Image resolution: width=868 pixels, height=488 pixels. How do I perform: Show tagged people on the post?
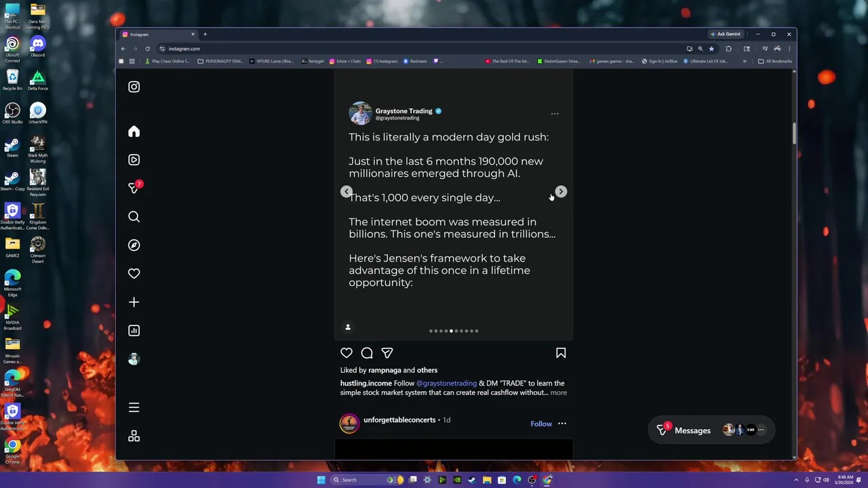[348, 327]
